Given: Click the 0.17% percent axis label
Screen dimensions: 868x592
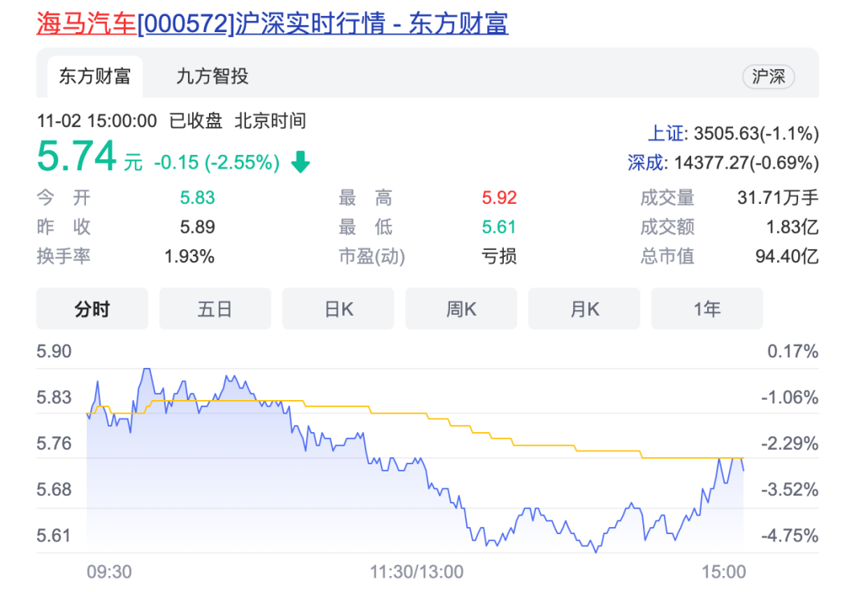Looking at the screenshot, I should point(792,351).
